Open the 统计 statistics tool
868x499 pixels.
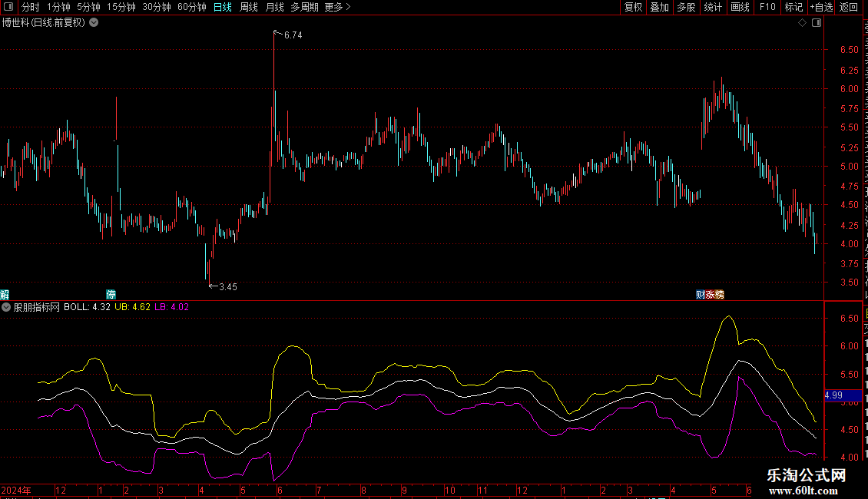click(713, 7)
